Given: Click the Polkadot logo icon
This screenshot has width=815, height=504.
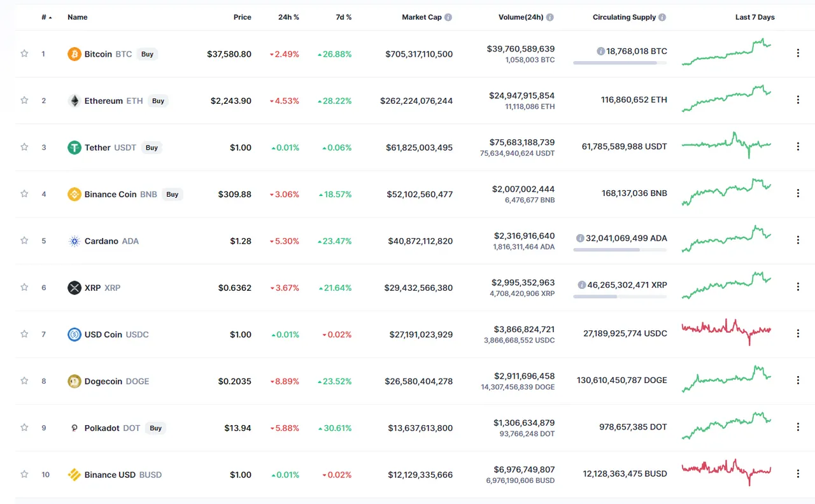Looking at the screenshot, I should [x=74, y=428].
